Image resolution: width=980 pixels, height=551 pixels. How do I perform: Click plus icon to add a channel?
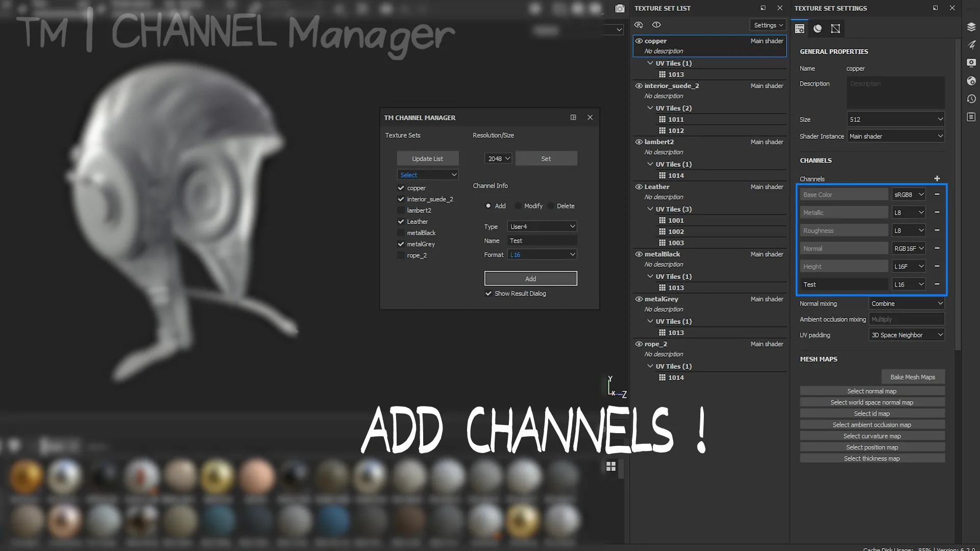[937, 179]
